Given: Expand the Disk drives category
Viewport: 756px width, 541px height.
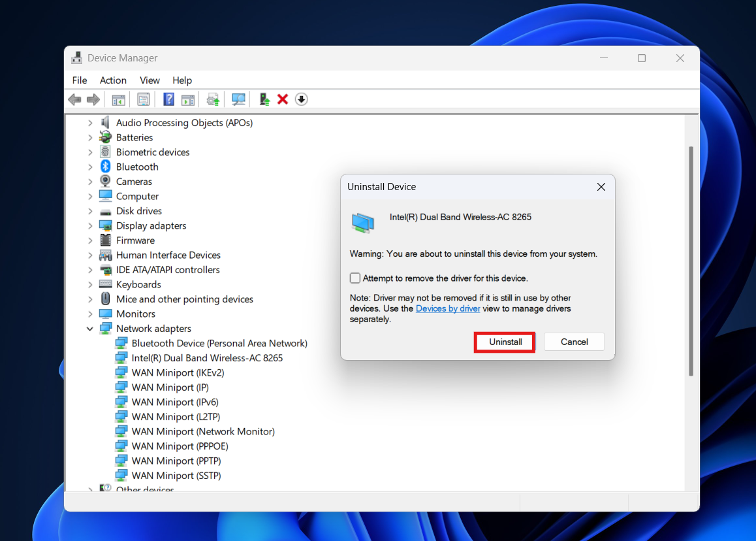Looking at the screenshot, I should 90,210.
